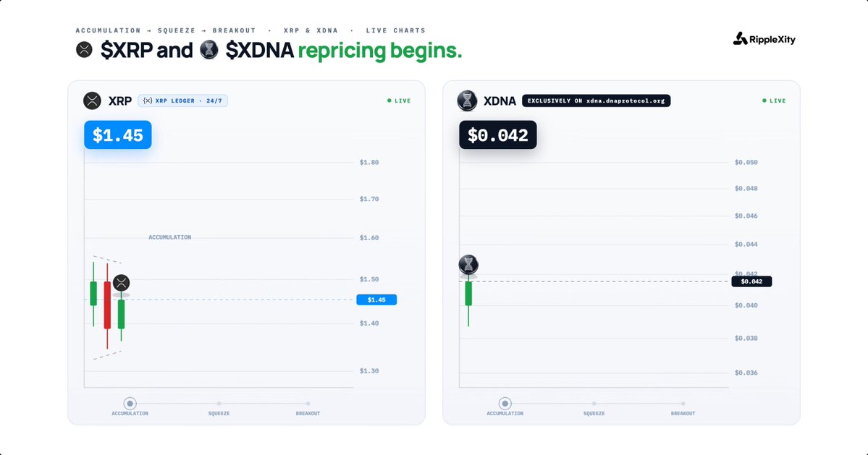Click the $1.40 axis label
868x455 pixels.
pyautogui.click(x=369, y=323)
